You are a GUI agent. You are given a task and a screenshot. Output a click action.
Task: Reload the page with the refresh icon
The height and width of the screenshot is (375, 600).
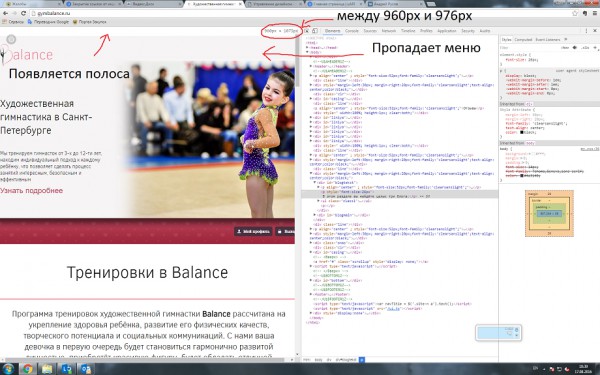[23, 13]
